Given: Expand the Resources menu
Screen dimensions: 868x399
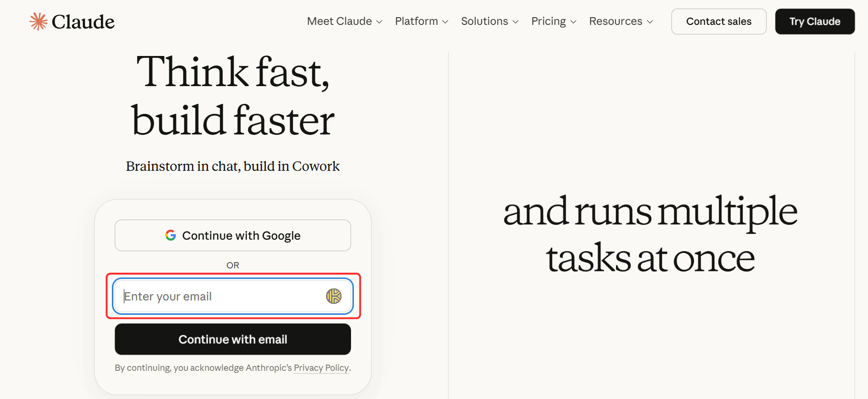Looking at the screenshot, I should pyautogui.click(x=621, y=22).
